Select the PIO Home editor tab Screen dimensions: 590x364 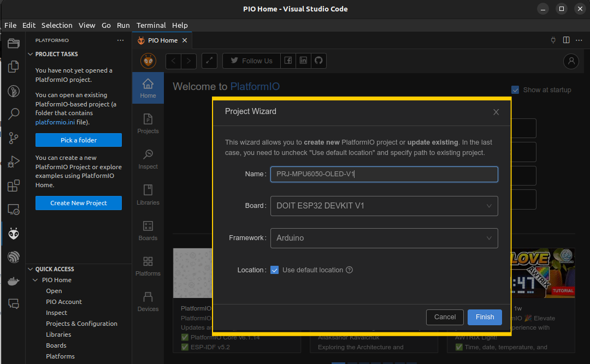tap(162, 40)
